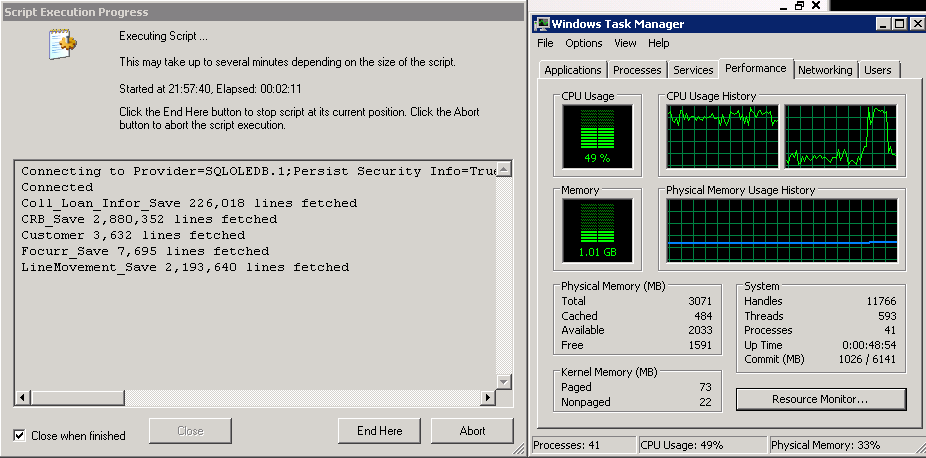Click the log scroll-up arrow
The width and height of the screenshot is (926, 458).
click(x=503, y=169)
